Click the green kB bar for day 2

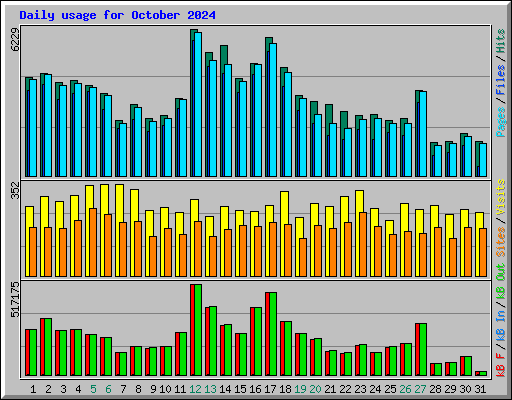coord(48,347)
